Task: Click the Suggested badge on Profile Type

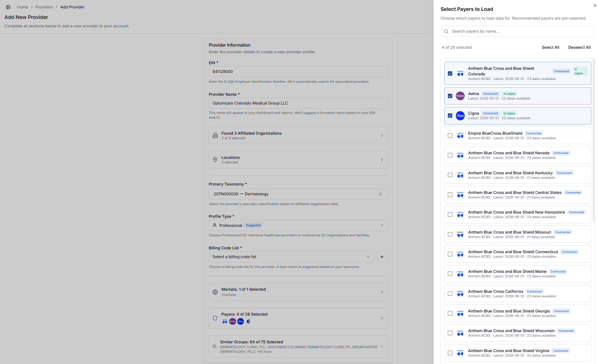Action: (x=253, y=225)
